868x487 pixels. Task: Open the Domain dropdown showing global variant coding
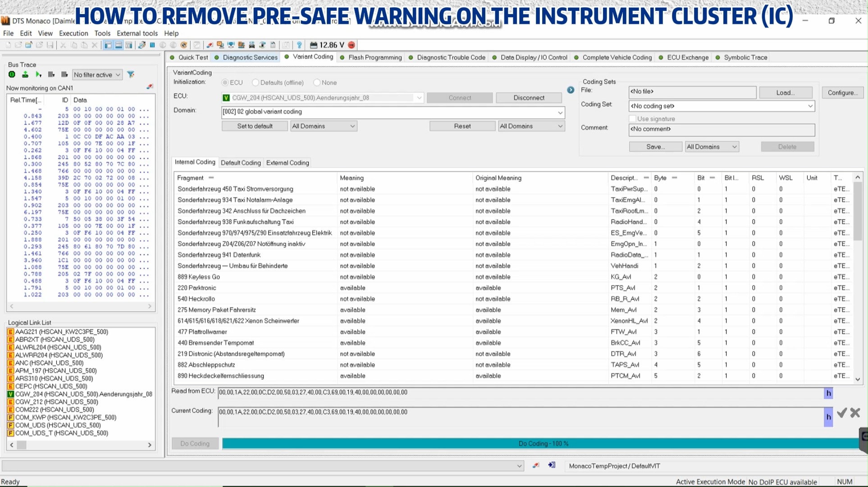click(x=393, y=112)
